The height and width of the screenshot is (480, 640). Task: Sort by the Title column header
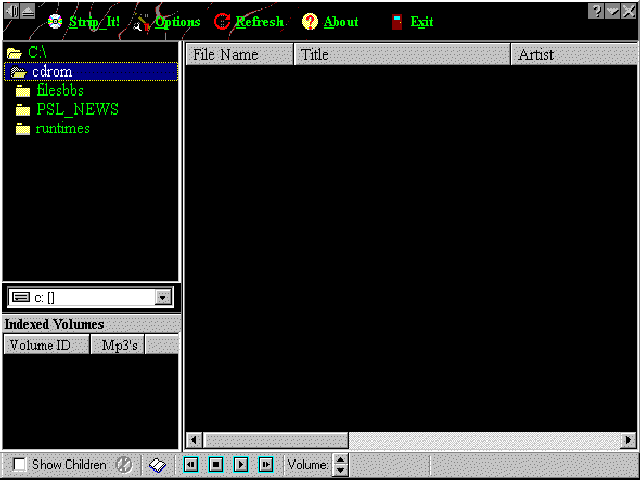[402, 55]
